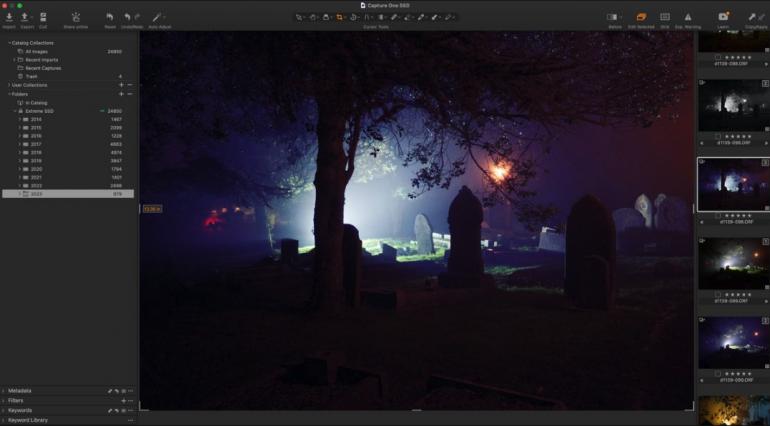Select the 2020 folder
The image size is (770, 426).
(x=68, y=169)
